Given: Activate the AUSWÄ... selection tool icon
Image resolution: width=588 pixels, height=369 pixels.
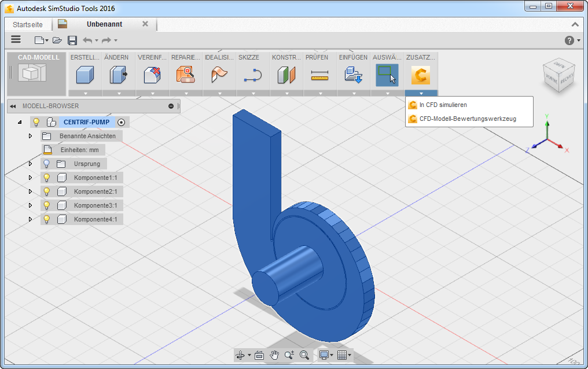Looking at the screenshot, I should 387,75.
